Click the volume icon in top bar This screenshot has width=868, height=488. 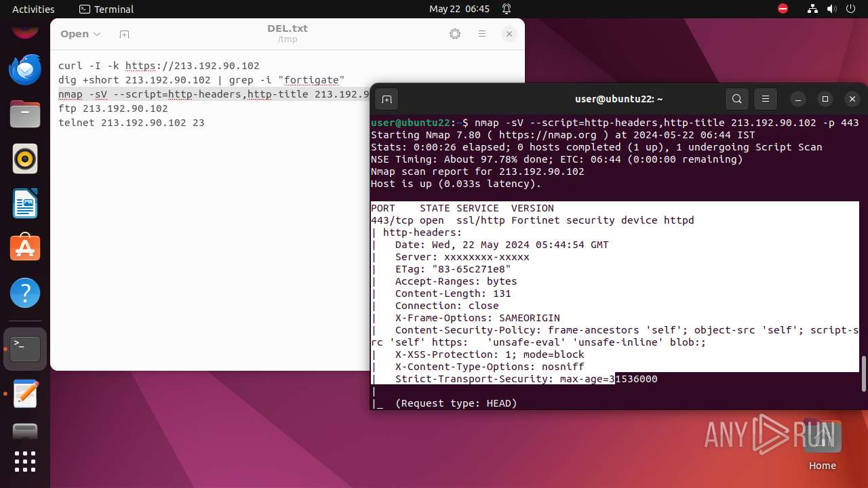point(831,9)
